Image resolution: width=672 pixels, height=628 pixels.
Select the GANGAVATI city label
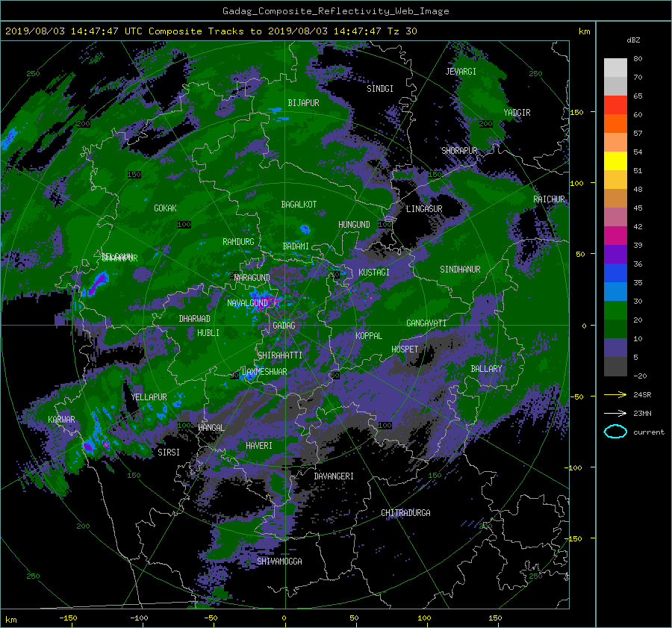(x=426, y=323)
